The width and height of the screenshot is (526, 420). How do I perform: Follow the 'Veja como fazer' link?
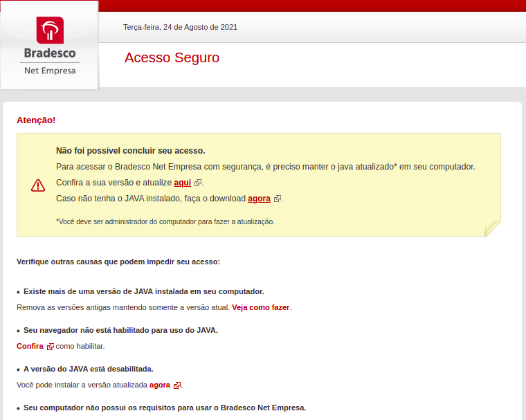click(261, 307)
